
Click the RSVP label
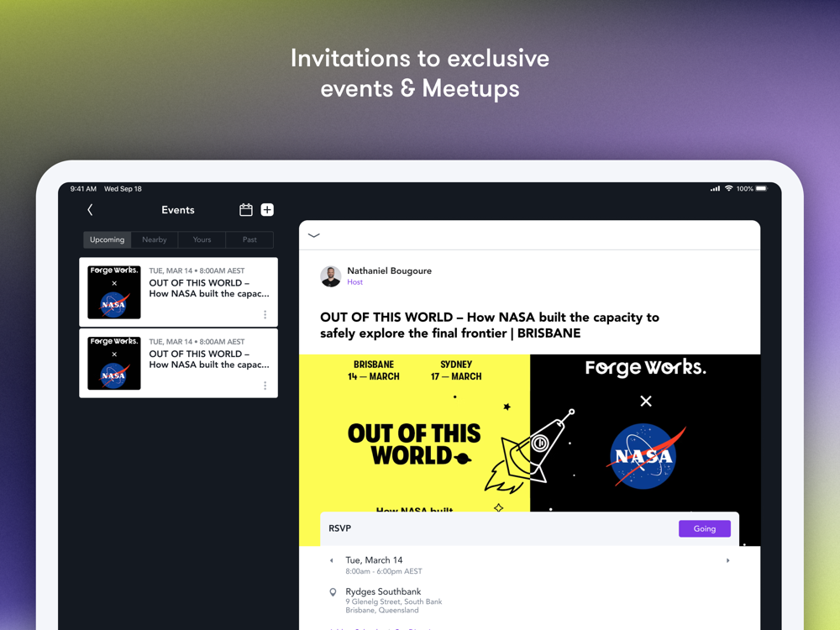[339, 528]
